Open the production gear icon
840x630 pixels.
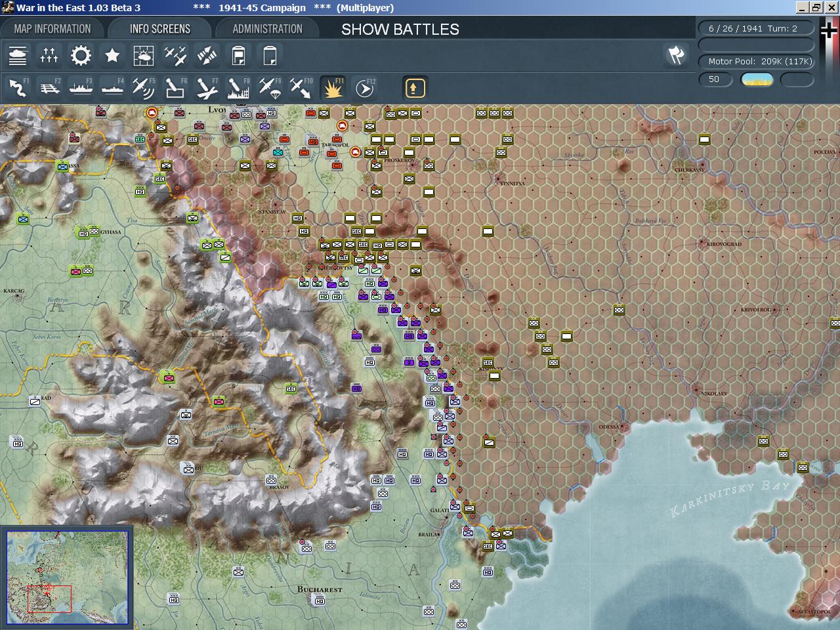coord(81,56)
